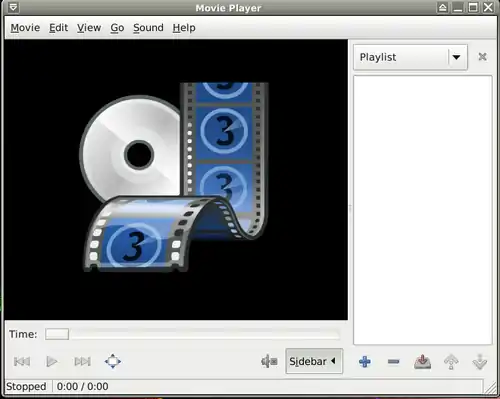Remove playlist item with the minus icon
Screen dimensions: 500x399
(394, 362)
